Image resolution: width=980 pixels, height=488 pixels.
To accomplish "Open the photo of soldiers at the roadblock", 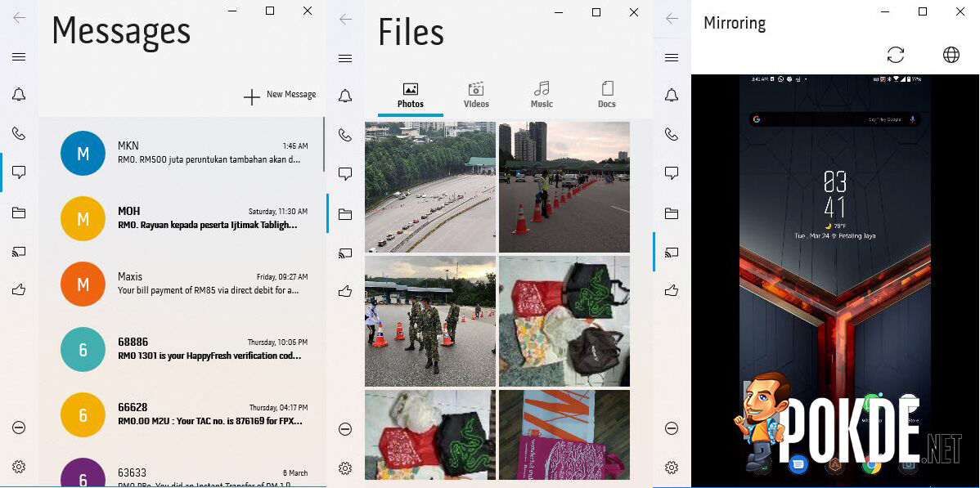I will pos(430,321).
